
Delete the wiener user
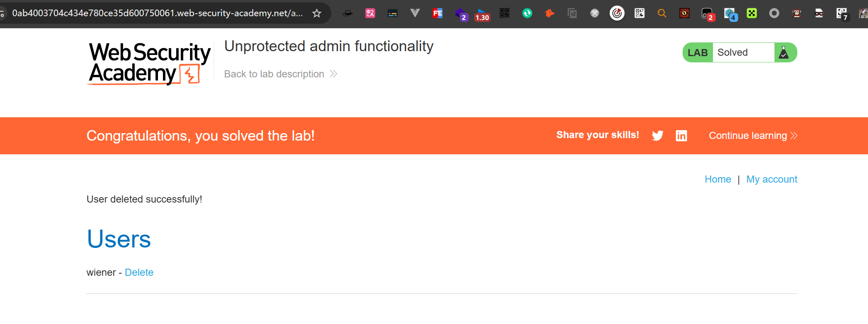(x=139, y=272)
